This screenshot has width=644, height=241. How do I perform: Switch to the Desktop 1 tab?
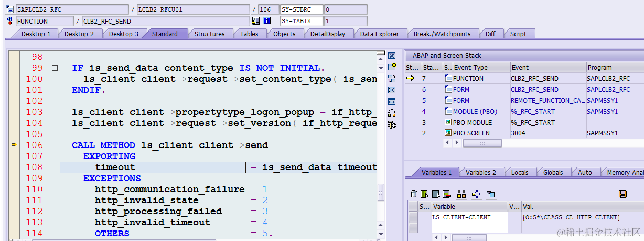pos(36,34)
